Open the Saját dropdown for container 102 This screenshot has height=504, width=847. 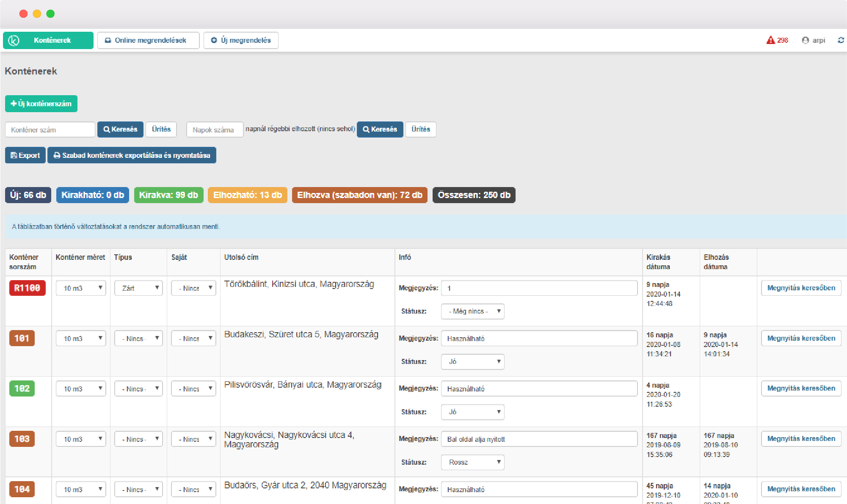pos(193,389)
